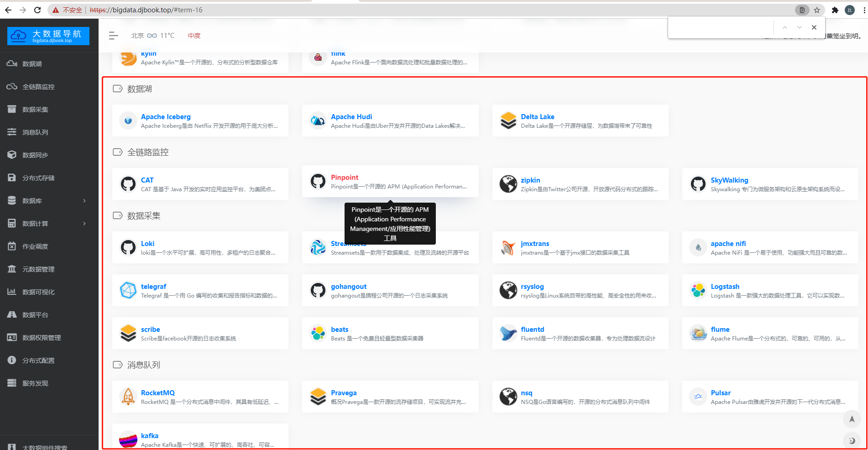Close the find-in-page bar

pyautogui.click(x=814, y=27)
